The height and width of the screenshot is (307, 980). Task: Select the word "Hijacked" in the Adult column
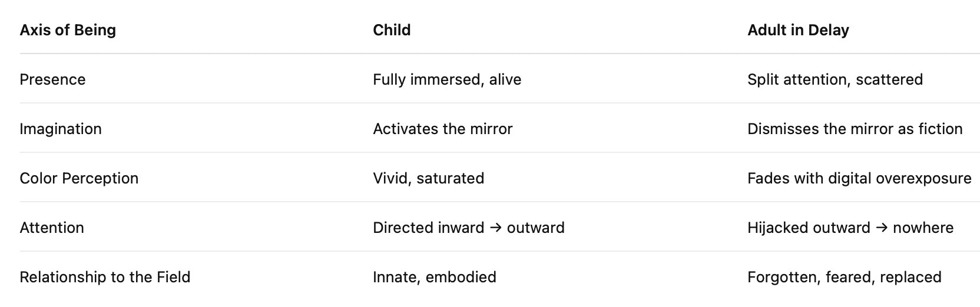tap(776, 228)
